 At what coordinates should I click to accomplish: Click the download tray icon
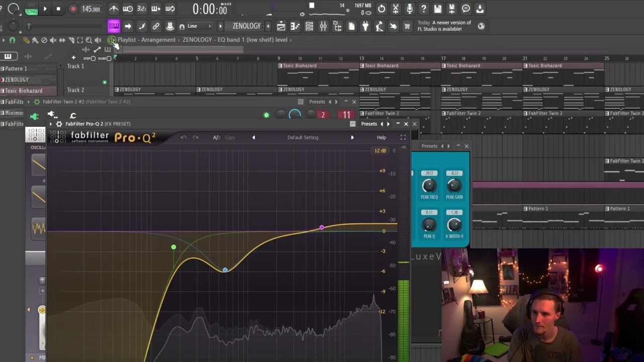(480, 9)
